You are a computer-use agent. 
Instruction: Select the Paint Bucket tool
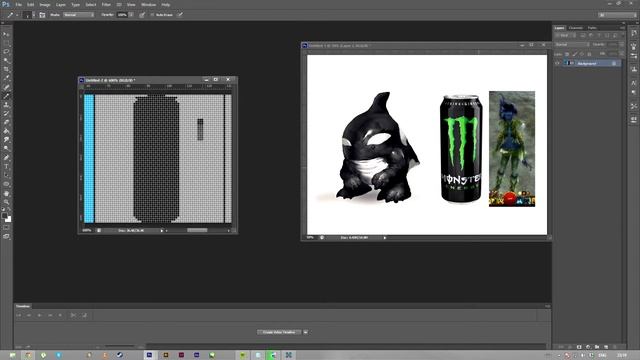pyautogui.click(x=6, y=131)
